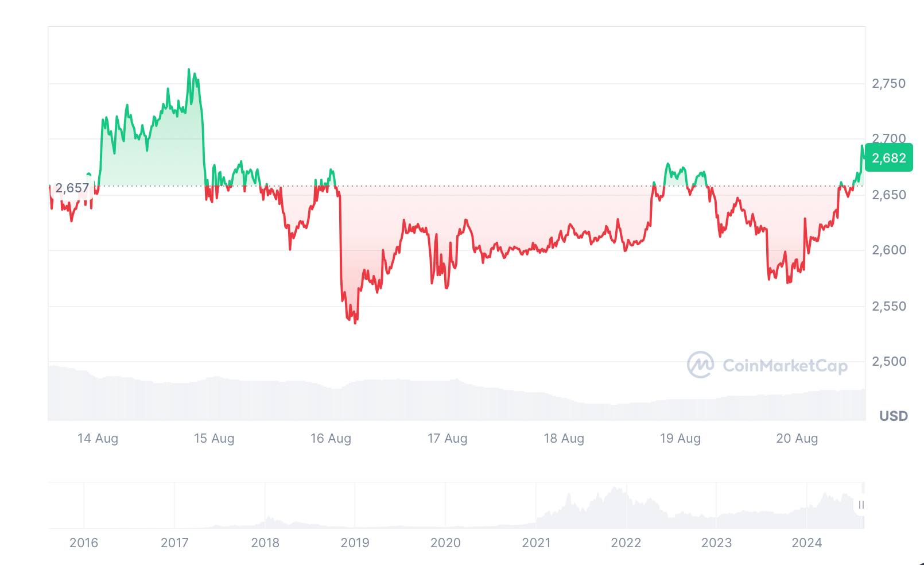Click the range slider handle in the navigator
The height and width of the screenshot is (565, 924).
pos(861,505)
